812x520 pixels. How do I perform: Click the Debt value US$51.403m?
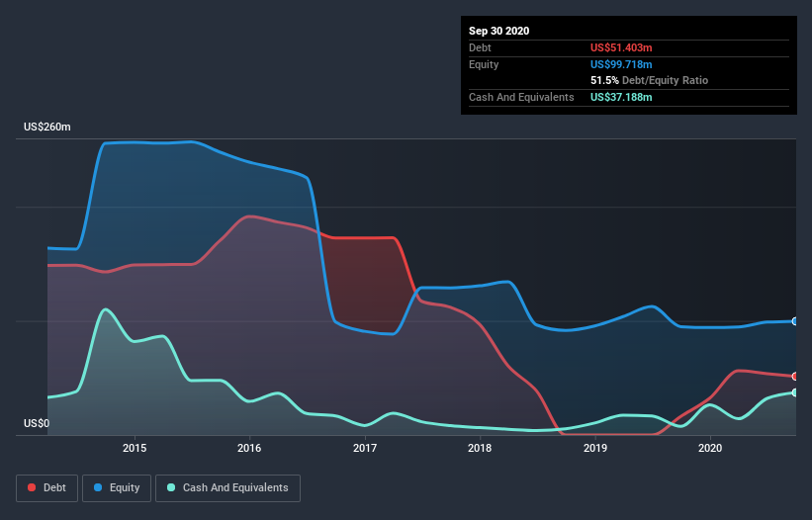pos(621,47)
